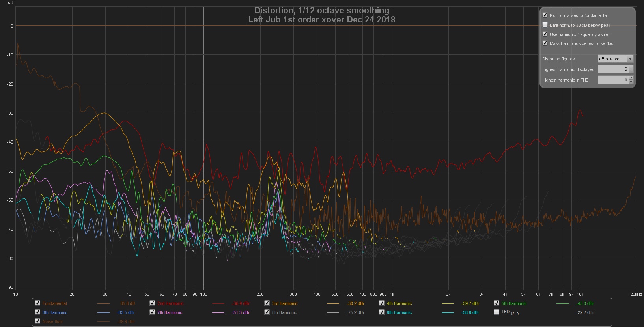Click the dB unit label on vertical axis
Image resolution: width=644 pixels, height=327 pixels.
(x=11, y=3)
